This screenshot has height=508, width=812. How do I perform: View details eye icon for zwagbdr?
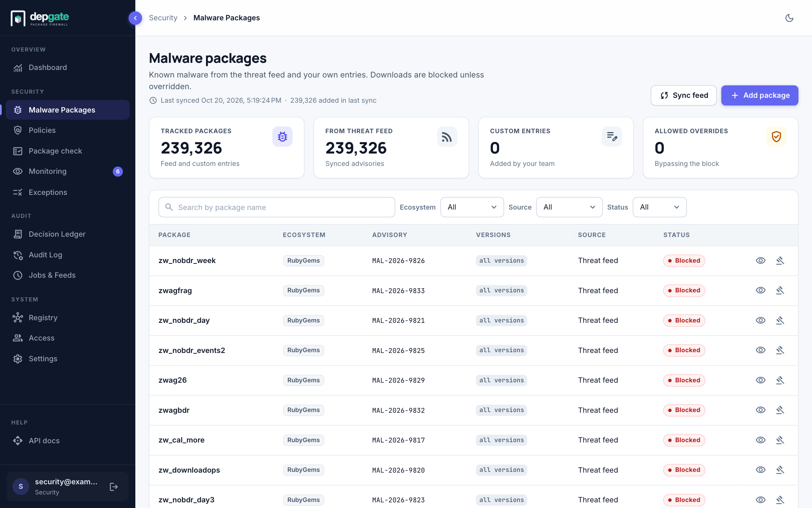point(760,410)
